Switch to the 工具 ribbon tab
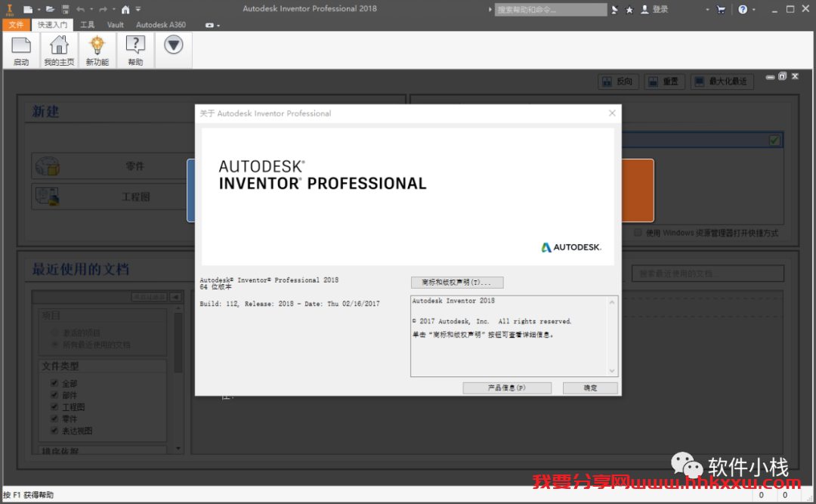The height and width of the screenshot is (504, 816). click(87, 24)
